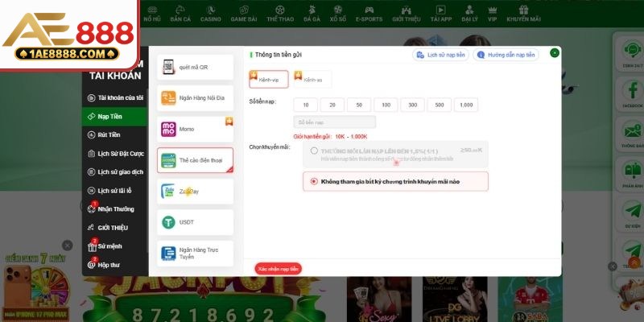Open Hướng dẫn nạp tiền guide
644x322 pixels.
[x=506, y=55]
